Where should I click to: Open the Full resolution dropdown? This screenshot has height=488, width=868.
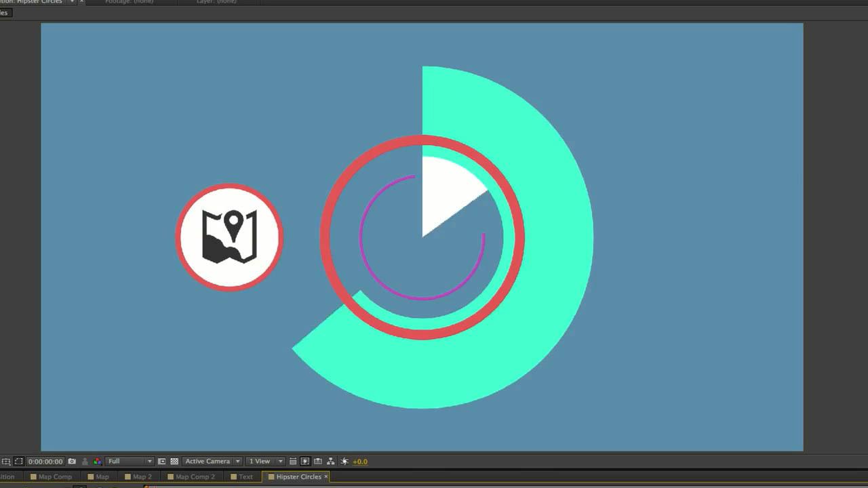pyautogui.click(x=130, y=461)
